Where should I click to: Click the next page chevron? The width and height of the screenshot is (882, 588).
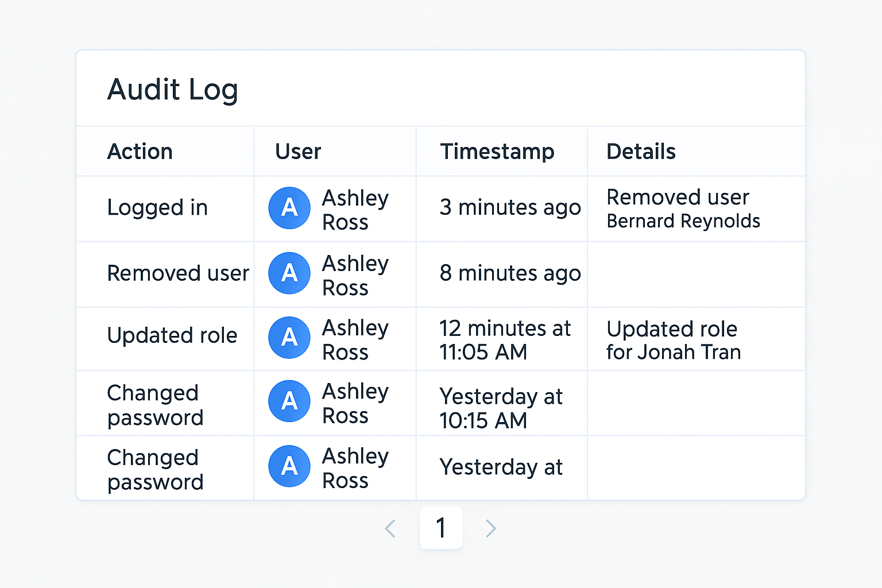pyautogui.click(x=490, y=528)
